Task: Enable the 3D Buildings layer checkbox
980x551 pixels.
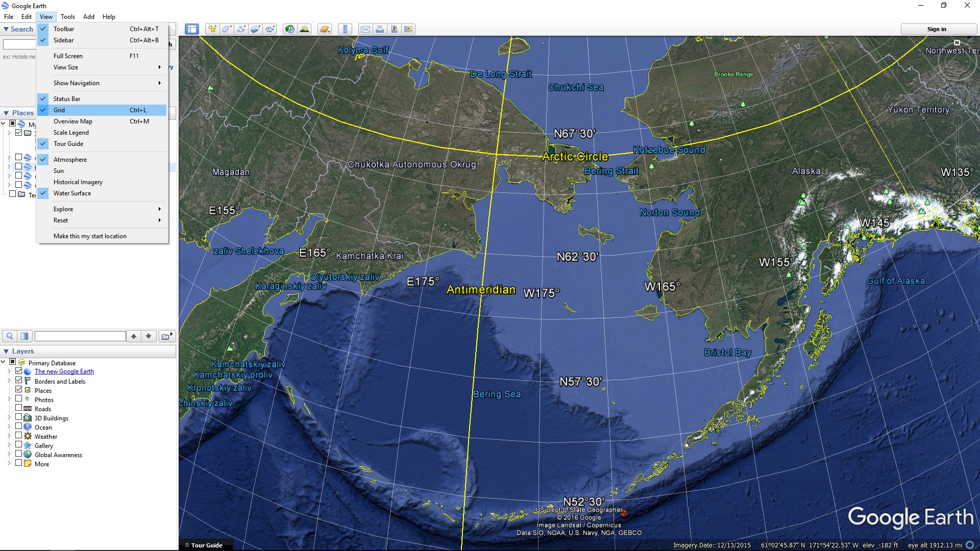Action: point(19,417)
